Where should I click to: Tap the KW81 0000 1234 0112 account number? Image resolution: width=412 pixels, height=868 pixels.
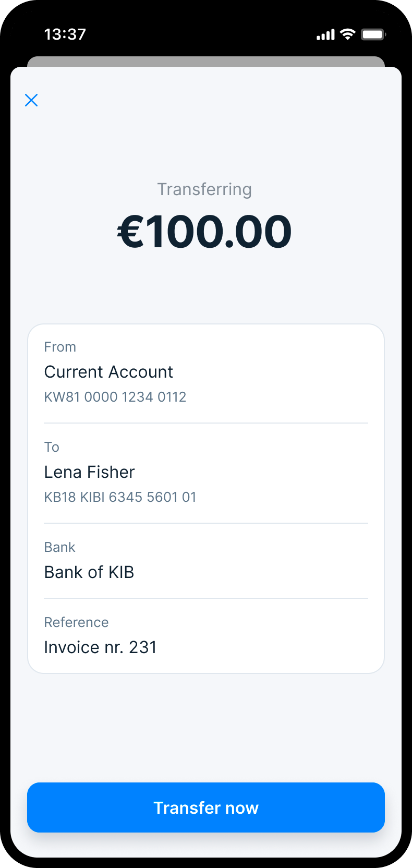115,397
